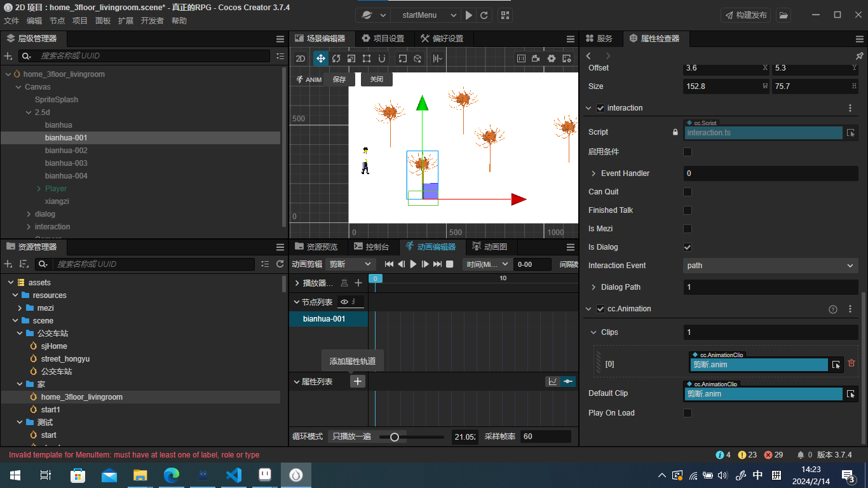Select the Rect transform tool
This screenshot has height=488, width=868.
(x=367, y=58)
